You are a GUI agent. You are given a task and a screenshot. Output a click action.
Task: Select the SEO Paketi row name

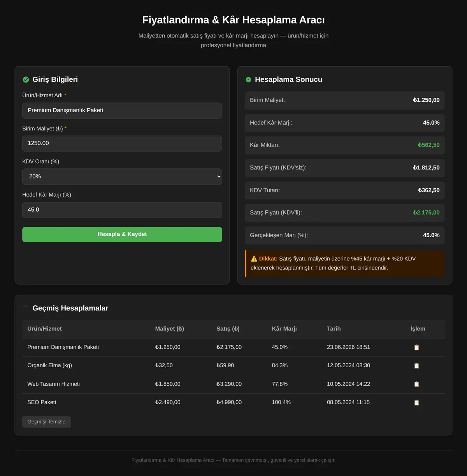[42, 402]
